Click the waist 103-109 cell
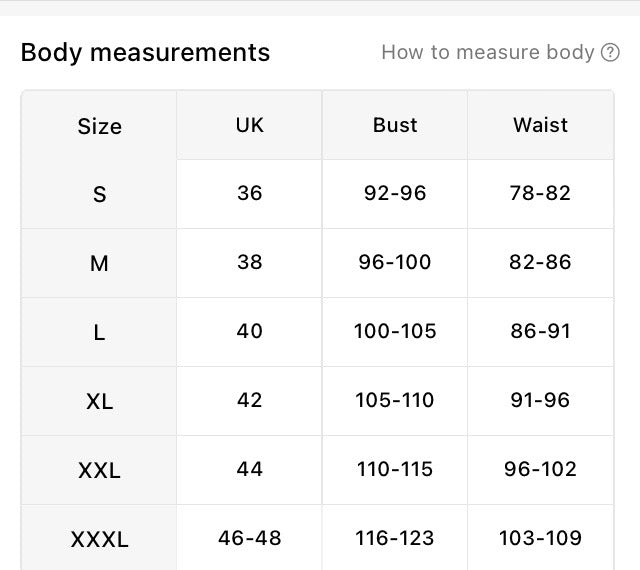 tap(540, 539)
